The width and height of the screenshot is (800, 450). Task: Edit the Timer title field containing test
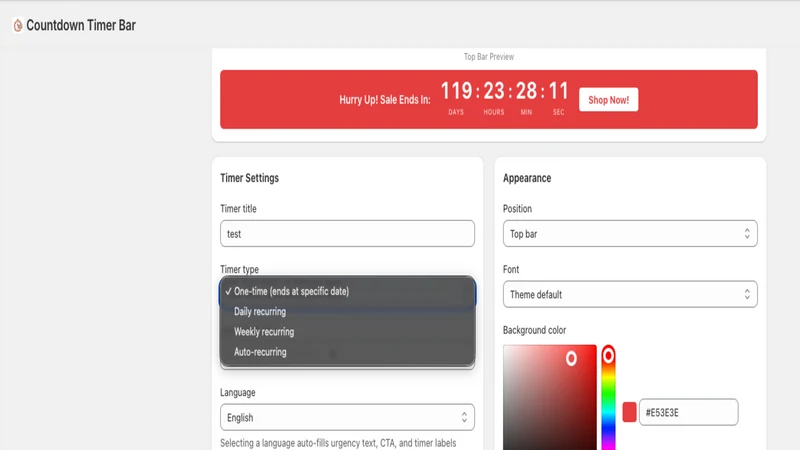coord(347,234)
